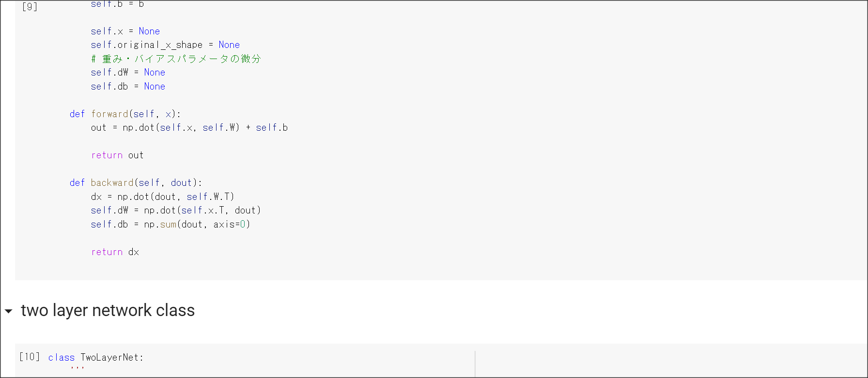Image resolution: width=868 pixels, height=378 pixels.
Task: Click the [9] cell run indicator
Action: point(30,6)
